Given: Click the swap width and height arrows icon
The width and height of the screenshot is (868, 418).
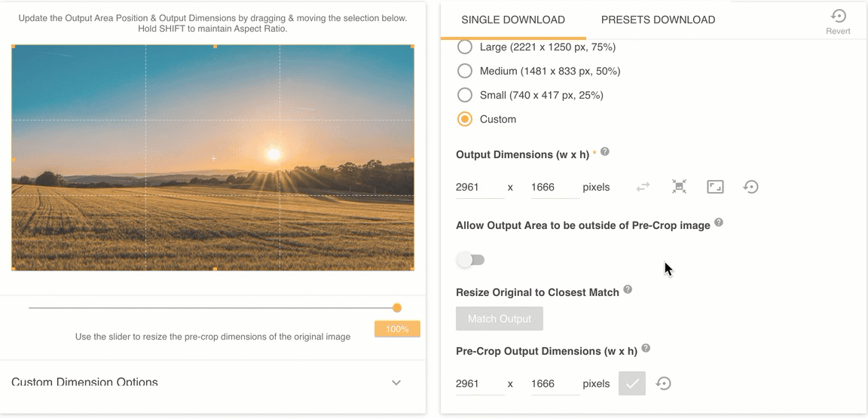Looking at the screenshot, I should click(643, 187).
